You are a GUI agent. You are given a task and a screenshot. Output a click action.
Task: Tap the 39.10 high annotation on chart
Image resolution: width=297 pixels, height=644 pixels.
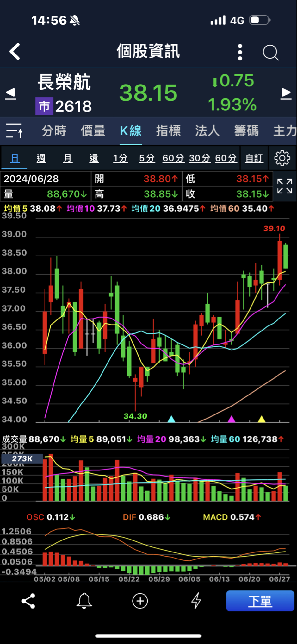274,229
